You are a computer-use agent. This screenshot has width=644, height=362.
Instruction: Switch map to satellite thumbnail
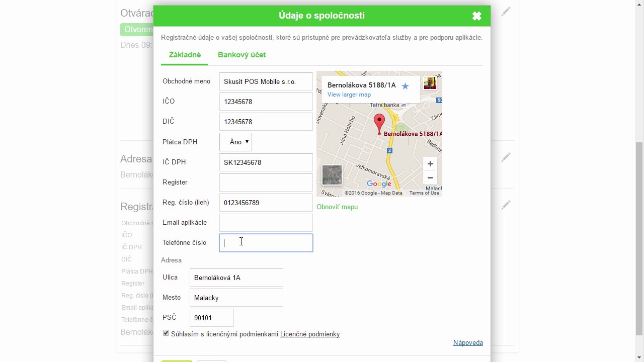[332, 175]
